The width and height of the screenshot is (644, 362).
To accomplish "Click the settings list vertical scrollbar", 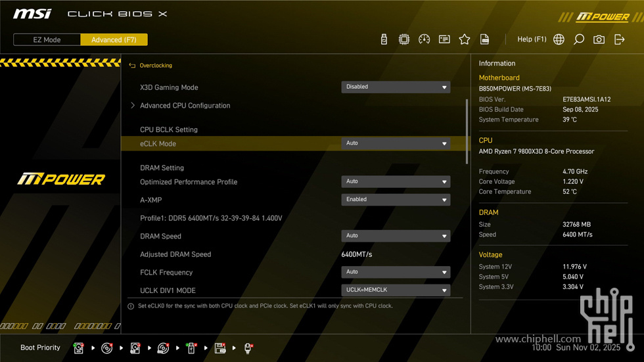I will pyautogui.click(x=467, y=131).
